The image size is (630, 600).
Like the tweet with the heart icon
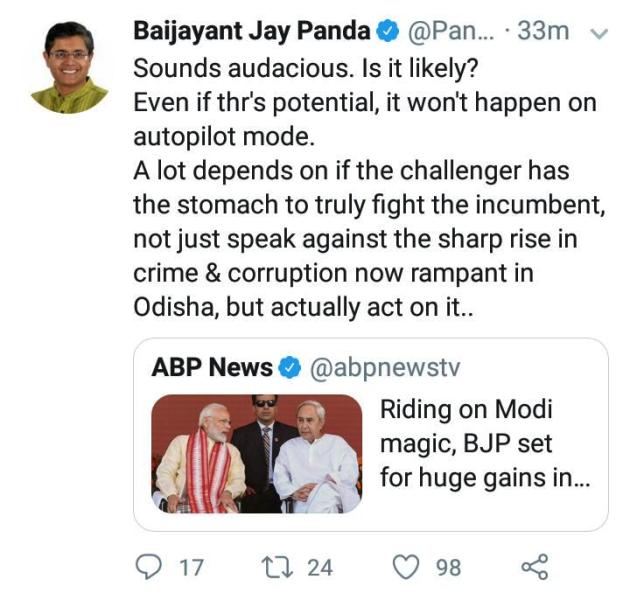tap(405, 568)
